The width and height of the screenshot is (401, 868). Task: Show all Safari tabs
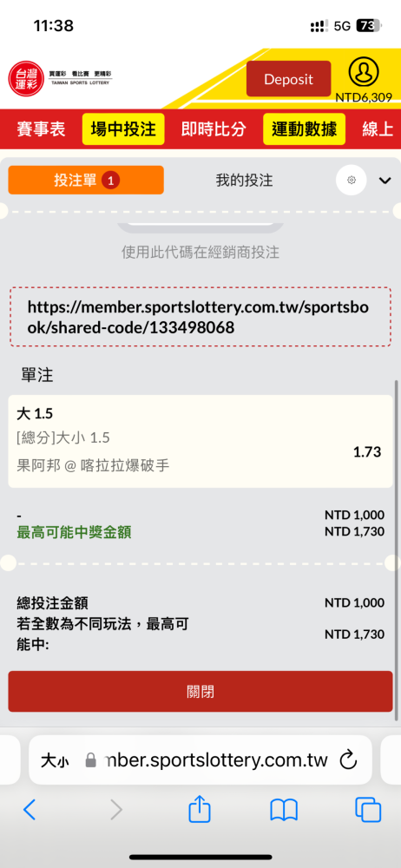pos(368,811)
